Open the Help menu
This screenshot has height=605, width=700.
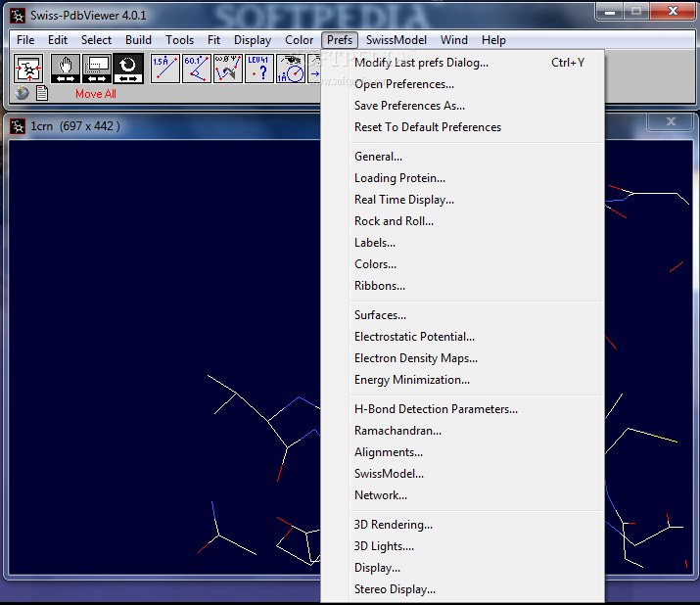(x=493, y=40)
